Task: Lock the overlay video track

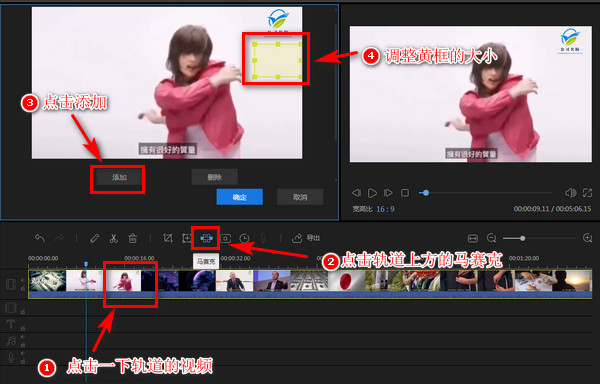Action: click(x=23, y=312)
